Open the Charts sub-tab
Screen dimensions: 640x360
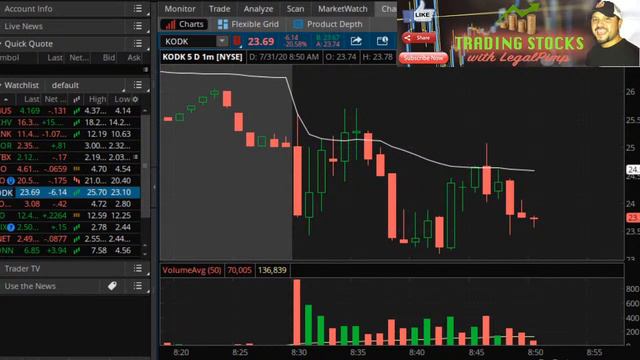(184, 24)
